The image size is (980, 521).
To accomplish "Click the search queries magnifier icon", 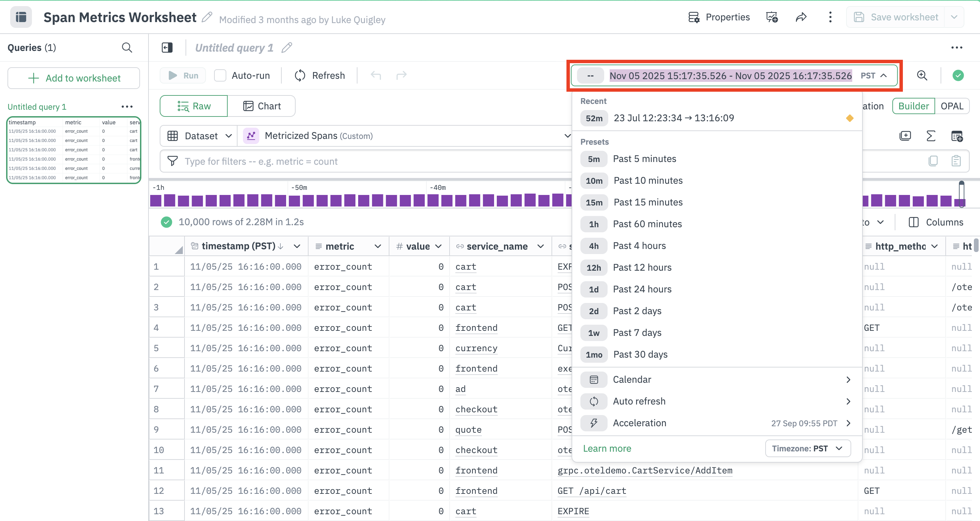I will coord(127,48).
